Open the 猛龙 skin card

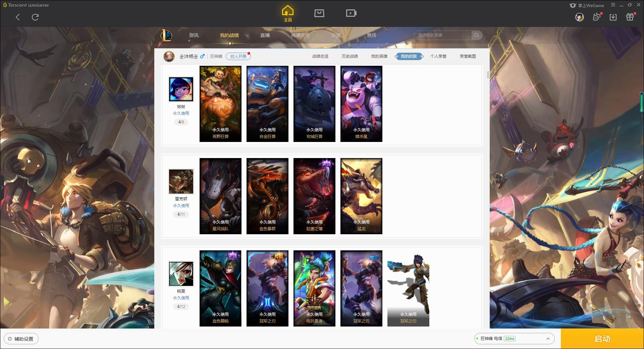click(361, 196)
